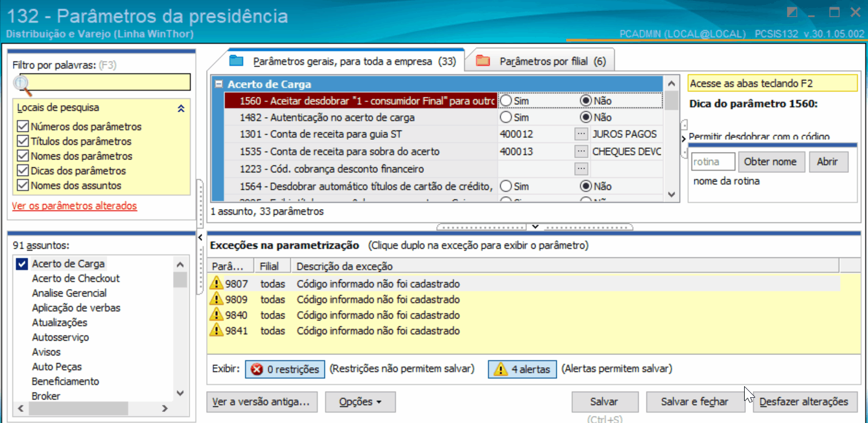Click ellipsis button for parameter 1301
Image resolution: width=868 pixels, height=423 pixels.
coord(581,134)
